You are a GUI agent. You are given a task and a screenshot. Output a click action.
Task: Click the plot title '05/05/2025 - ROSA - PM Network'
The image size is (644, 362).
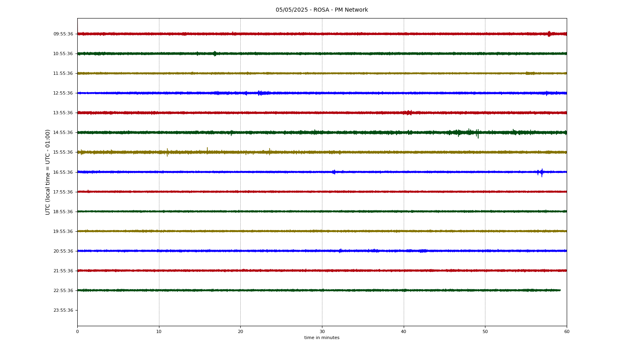coord(322,10)
